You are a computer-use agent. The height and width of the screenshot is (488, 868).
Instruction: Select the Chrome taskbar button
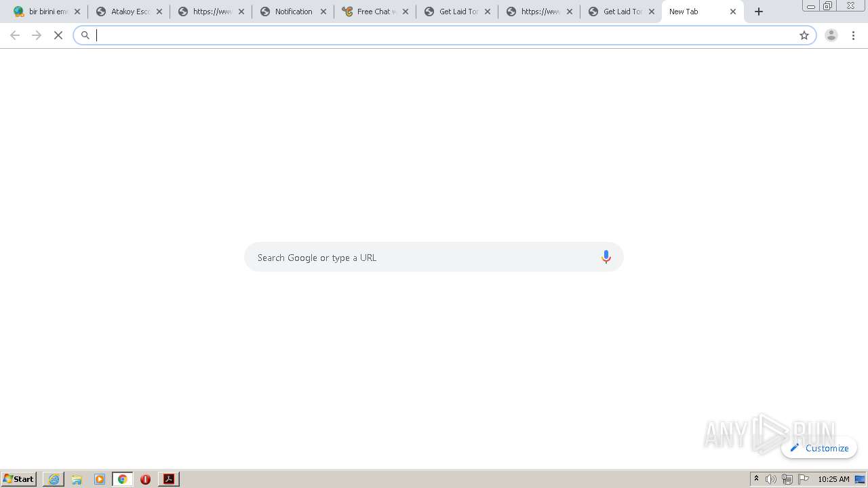123,479
